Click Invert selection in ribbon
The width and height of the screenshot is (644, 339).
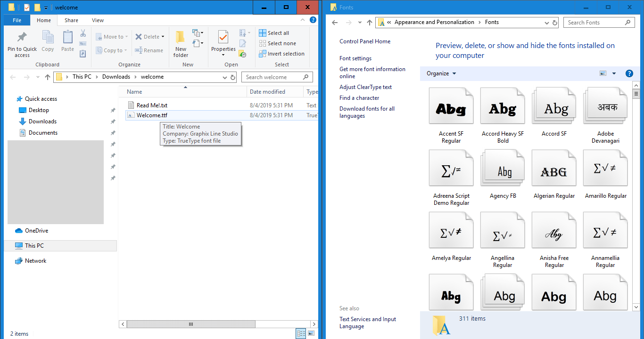tap(281, 54)
